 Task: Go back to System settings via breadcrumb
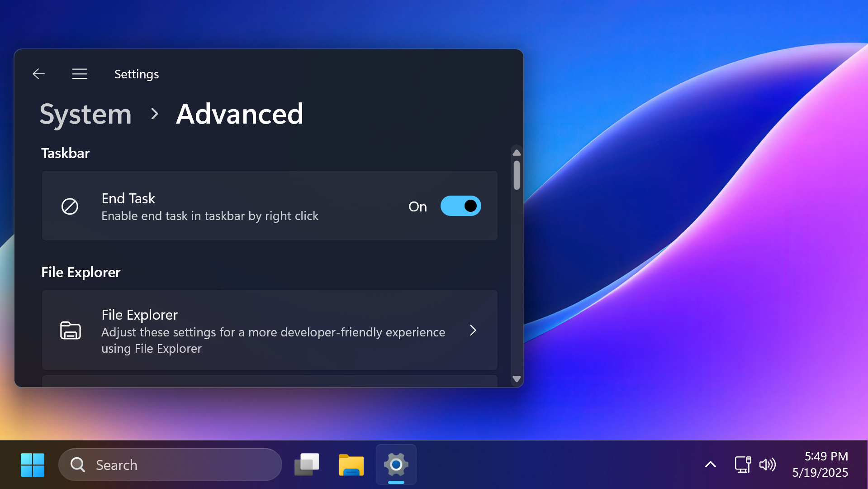[x=85, y=115]
